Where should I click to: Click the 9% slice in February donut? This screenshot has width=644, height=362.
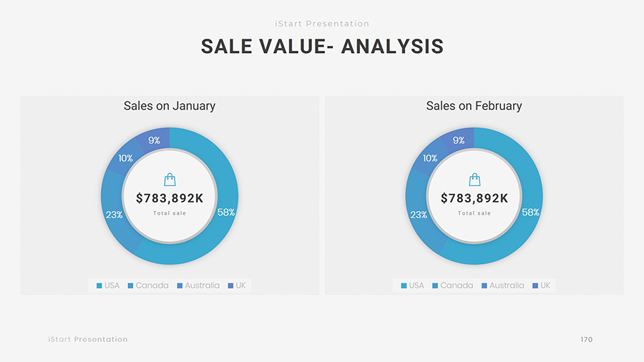(459, 140)
